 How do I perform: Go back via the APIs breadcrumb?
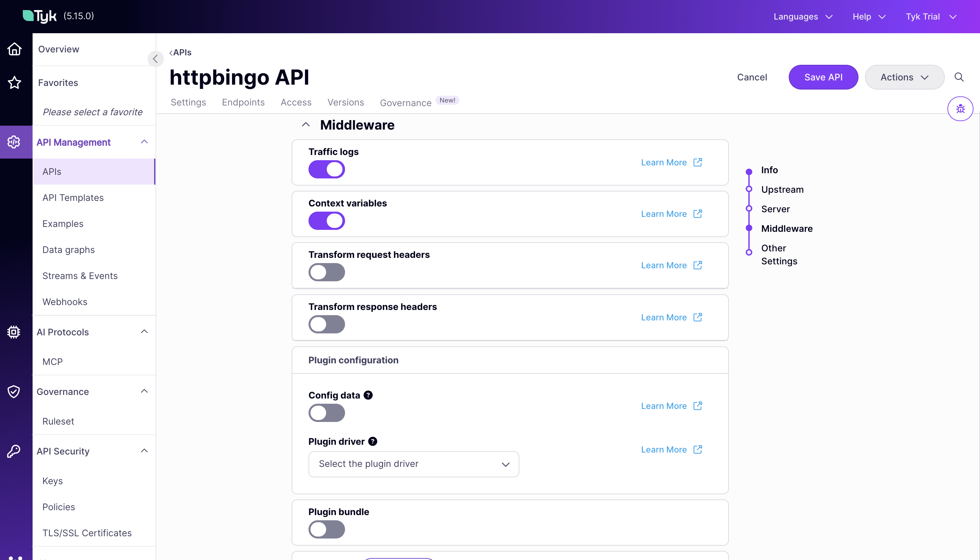[x=180, y=52]
